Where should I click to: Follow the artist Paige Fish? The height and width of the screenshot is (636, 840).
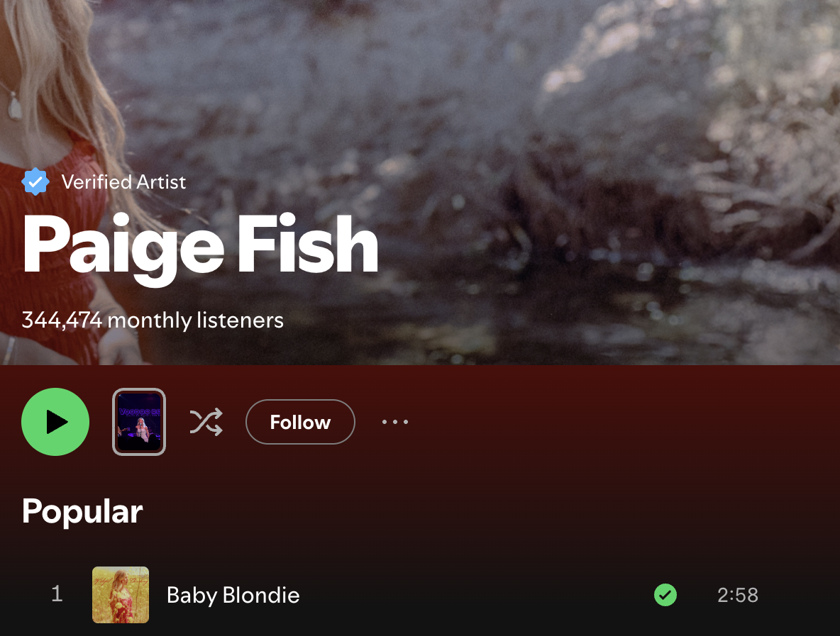(300, 422)
